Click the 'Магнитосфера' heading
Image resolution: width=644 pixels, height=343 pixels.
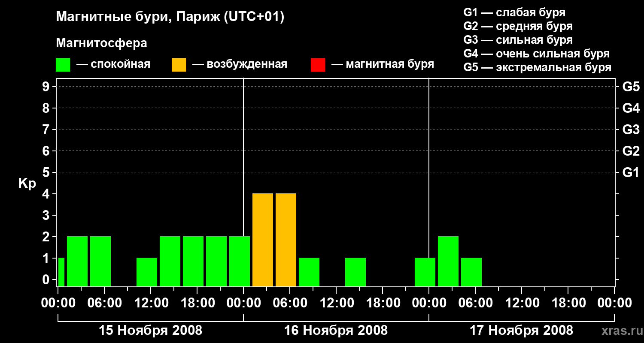coord(102,43)
